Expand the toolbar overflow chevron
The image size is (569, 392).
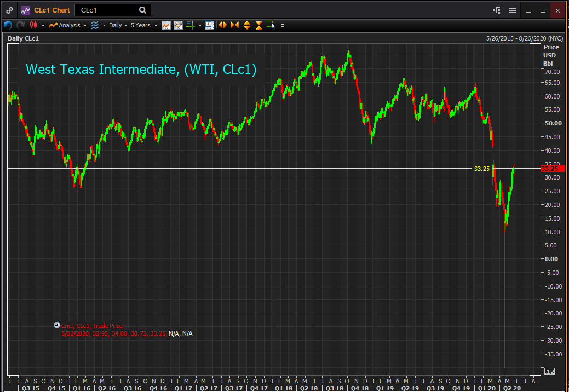coord(283,25)
